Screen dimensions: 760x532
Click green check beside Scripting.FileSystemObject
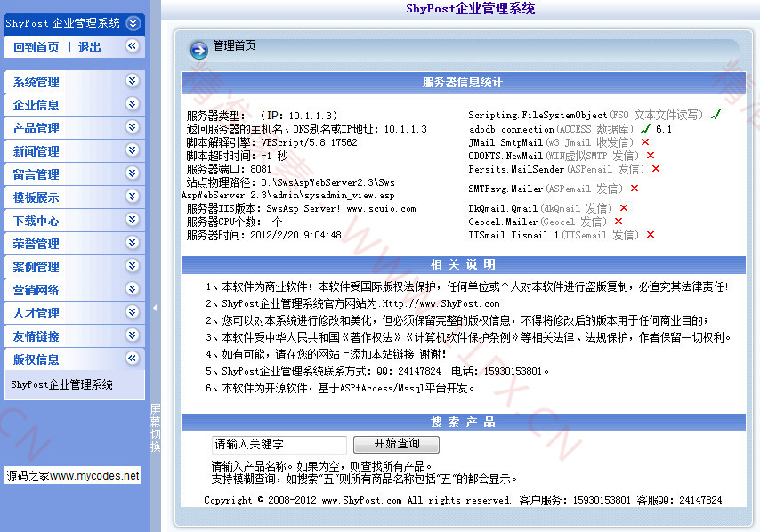[x=716, y=115]
